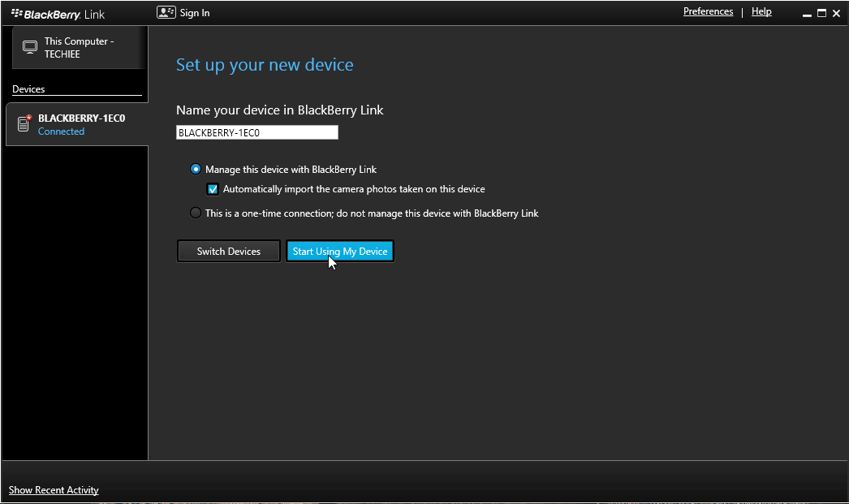Click inside the device name field

(x=256, y=131)
